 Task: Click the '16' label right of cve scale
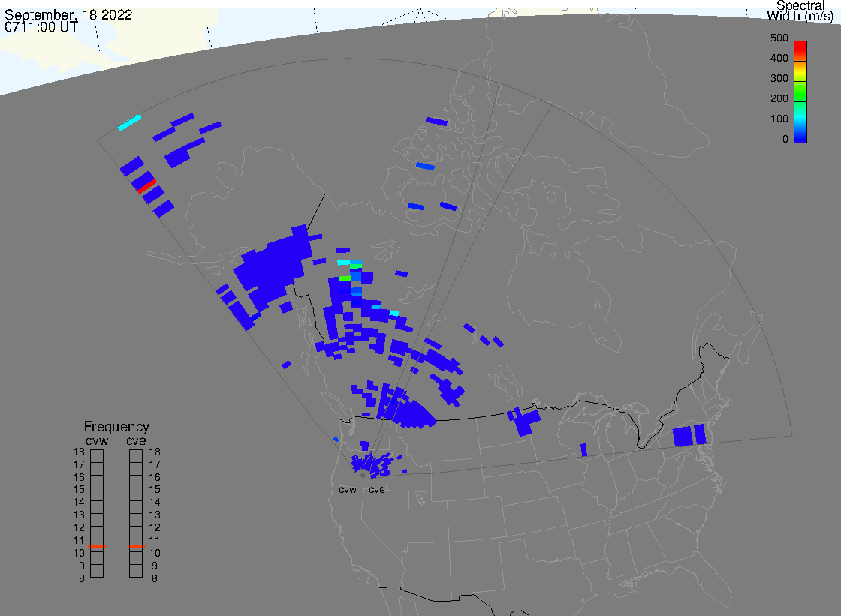point(155,477)
